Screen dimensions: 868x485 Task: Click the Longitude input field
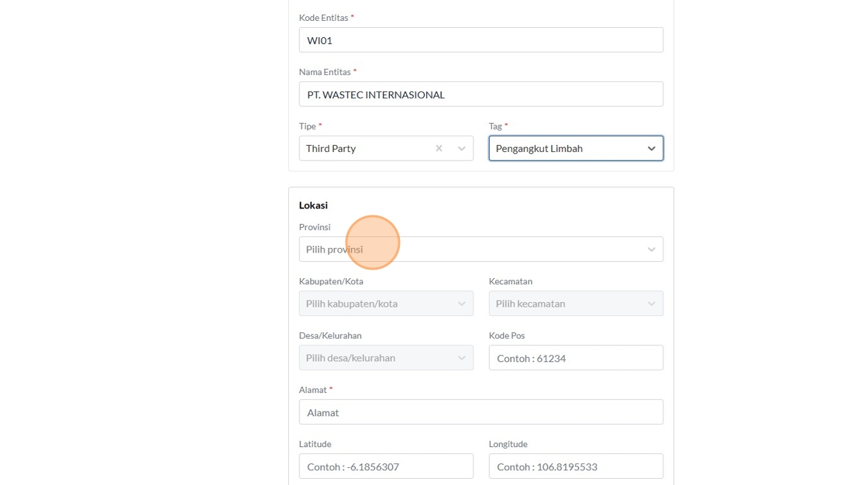[x=576, y=466]
